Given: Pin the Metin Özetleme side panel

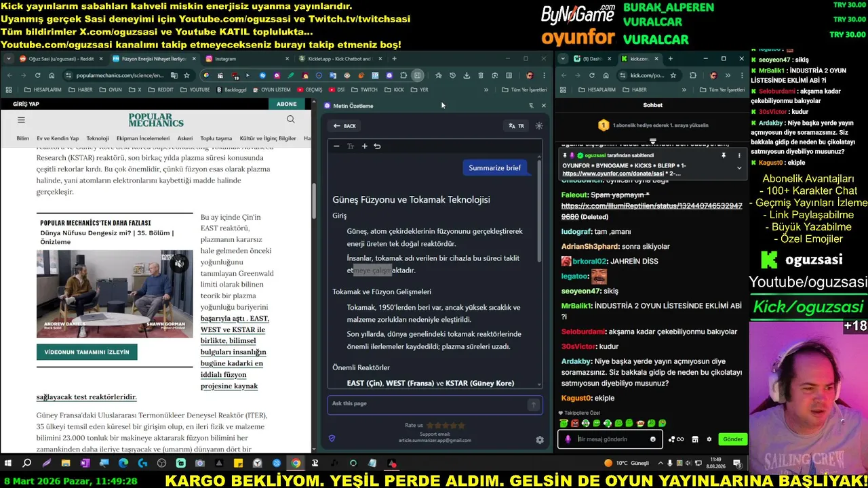Looking at the screenshot, I should (531, 106).
